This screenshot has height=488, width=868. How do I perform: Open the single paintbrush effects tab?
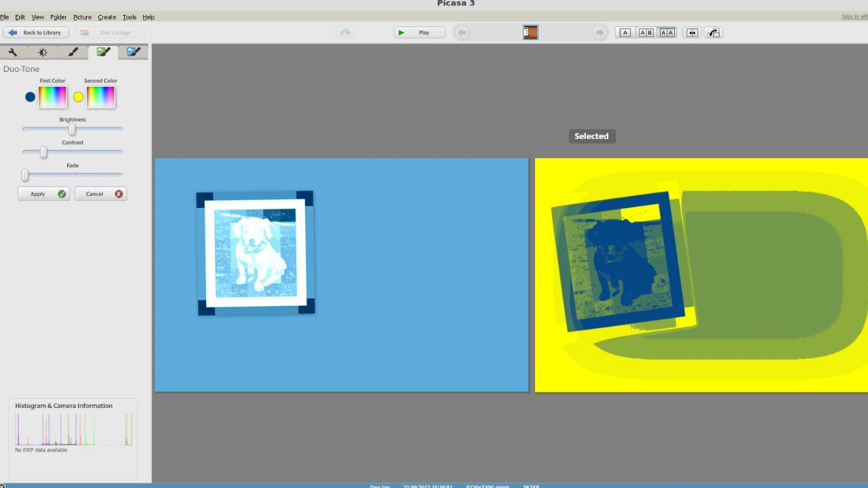click(x=73, y=52)
